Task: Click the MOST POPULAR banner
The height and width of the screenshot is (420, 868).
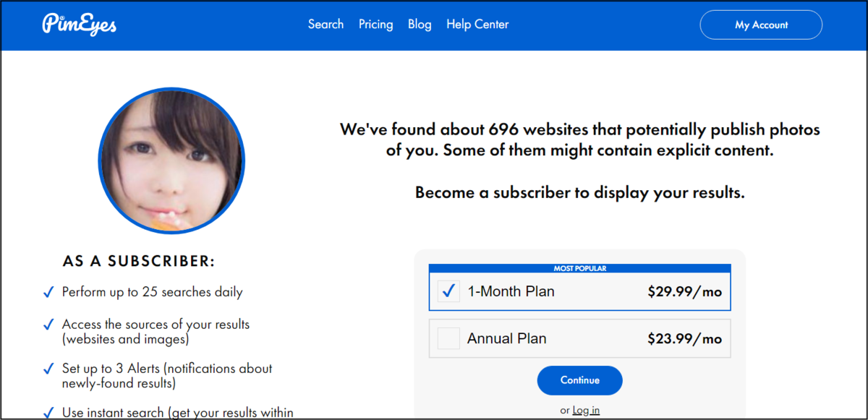Action: pyautogui.click(x=580, y=268)
